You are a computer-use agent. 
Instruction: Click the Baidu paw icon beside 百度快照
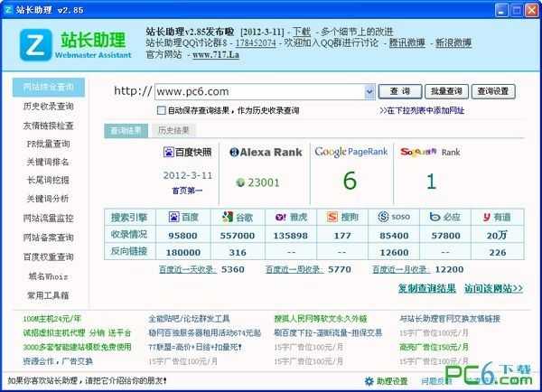point(168,152)
